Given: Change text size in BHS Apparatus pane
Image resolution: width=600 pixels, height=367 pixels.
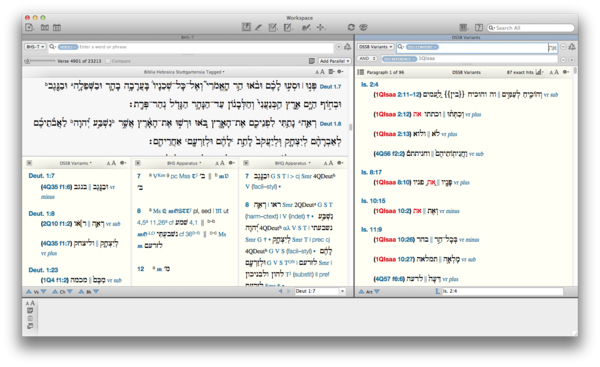Looking at the screenshot, I should tap(220, 163).
